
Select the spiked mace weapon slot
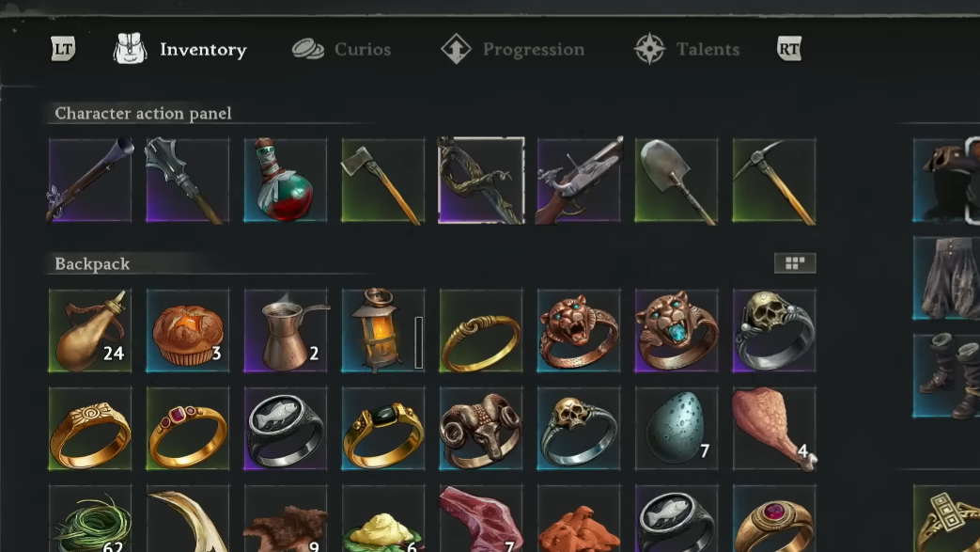point(188,181)
